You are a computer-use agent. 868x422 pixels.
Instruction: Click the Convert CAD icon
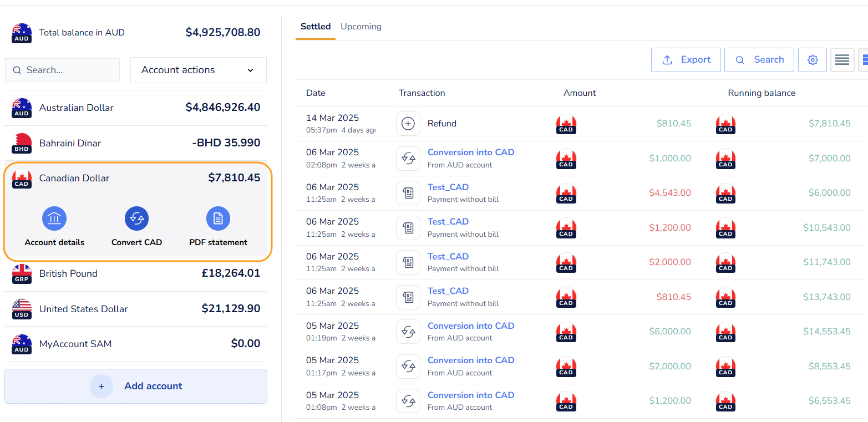tap(136, 218)
